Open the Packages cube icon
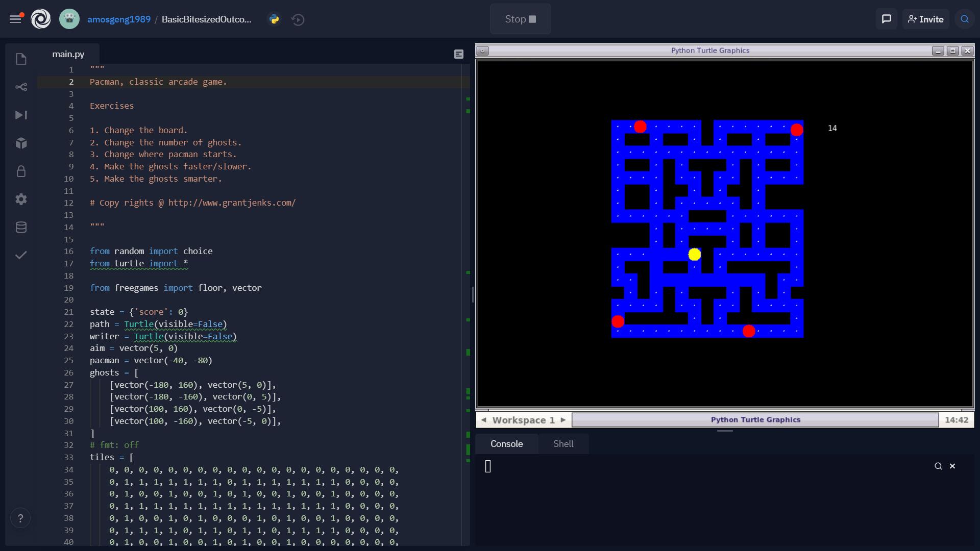Viewport: 980px width, 551px height. coord(21,143)
